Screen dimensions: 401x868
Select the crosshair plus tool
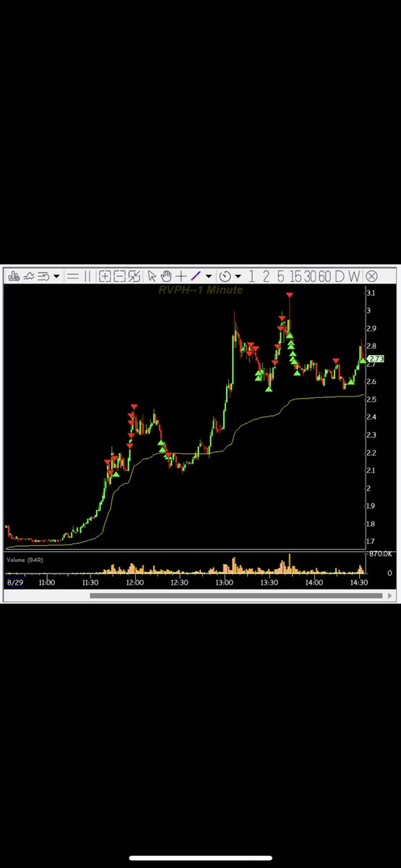pyautogui.click(x=181, y=276)
